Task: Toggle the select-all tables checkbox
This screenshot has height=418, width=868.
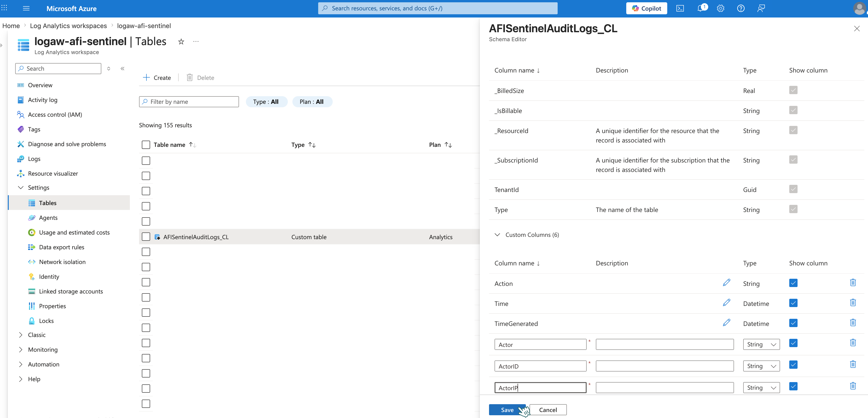Action: coord(146,145)
